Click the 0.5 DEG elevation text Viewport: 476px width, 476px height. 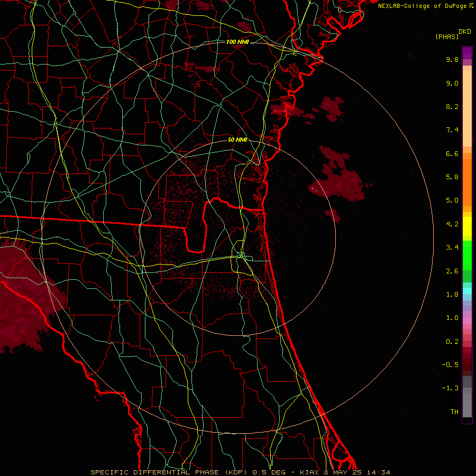pyautogui.click(x=269, y=472)
